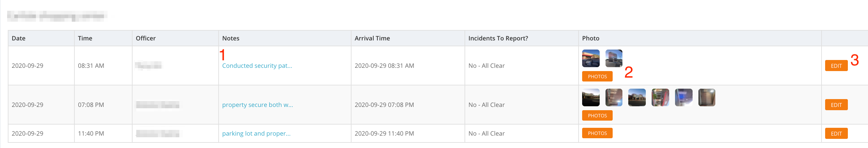Edit the 07:08 PM report entry
Screen dimensions: 868x148
coord(836,105)
